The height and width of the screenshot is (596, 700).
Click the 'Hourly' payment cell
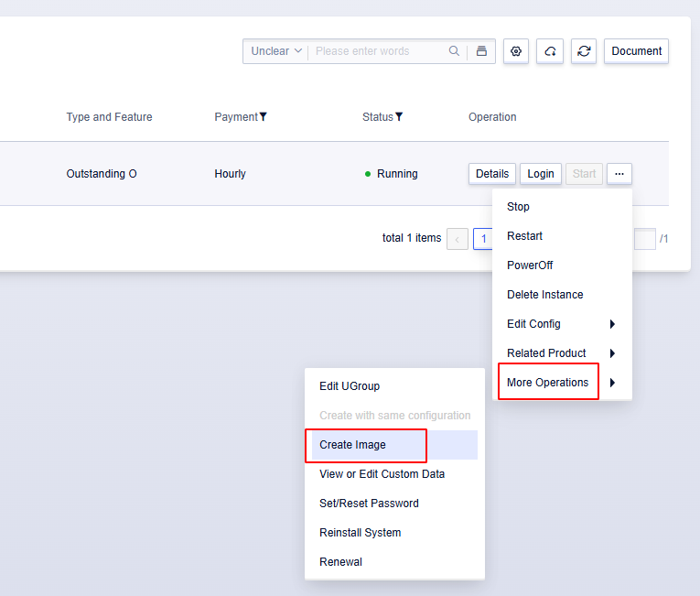point(230,174)
